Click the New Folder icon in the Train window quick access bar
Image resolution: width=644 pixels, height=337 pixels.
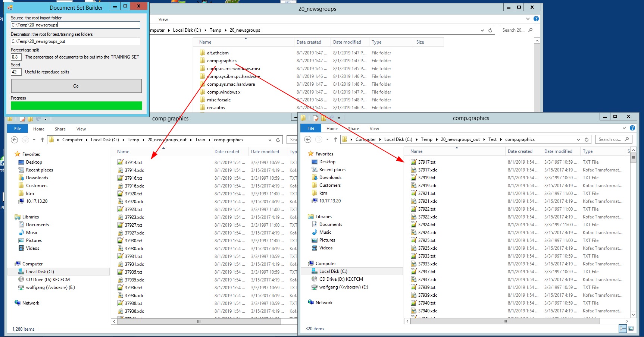30,119
